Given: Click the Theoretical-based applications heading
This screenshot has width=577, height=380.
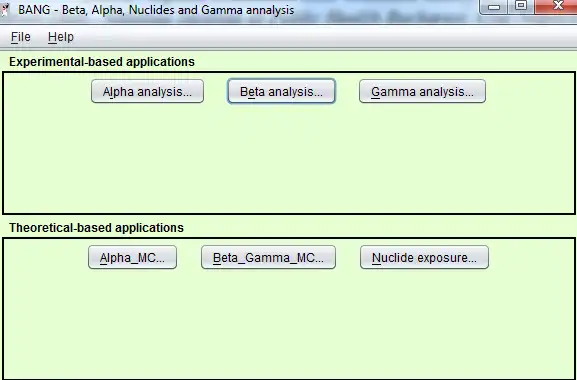Looking at the screenshot, I should click(96, 228).
